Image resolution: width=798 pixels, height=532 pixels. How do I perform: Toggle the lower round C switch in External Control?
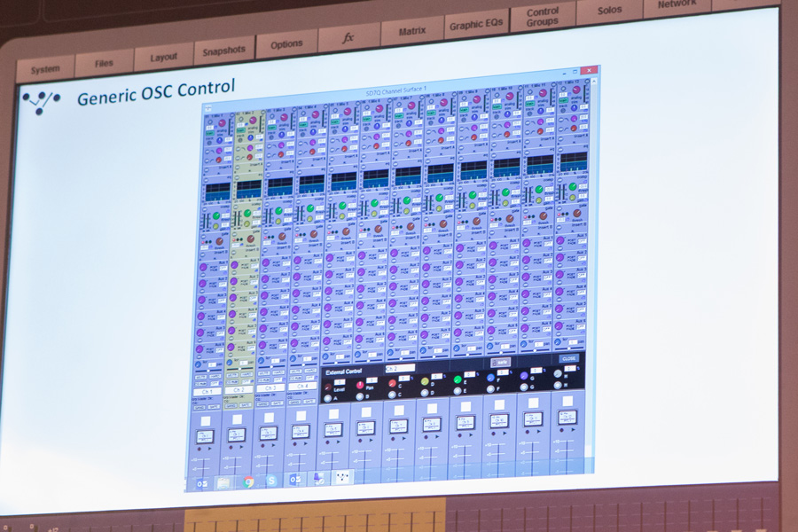click(392, 395)
